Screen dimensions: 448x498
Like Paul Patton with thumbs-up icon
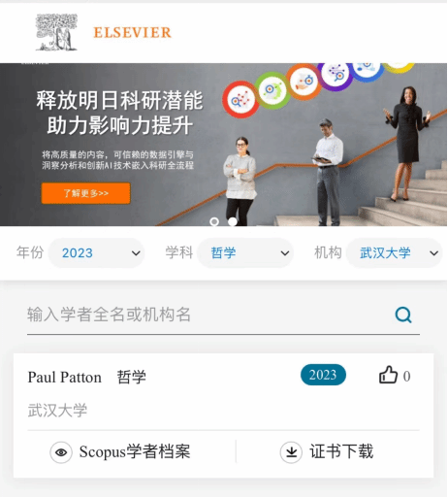click(388, 375)
